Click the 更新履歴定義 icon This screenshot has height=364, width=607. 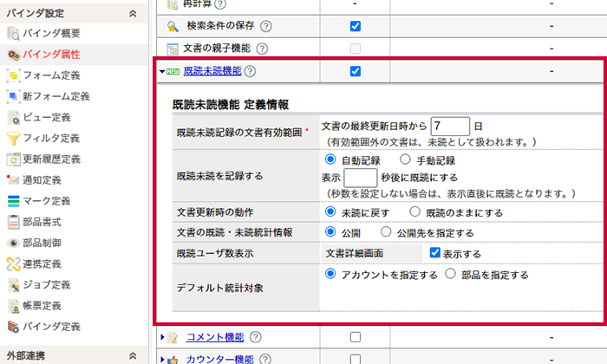[x=13, y=159]
